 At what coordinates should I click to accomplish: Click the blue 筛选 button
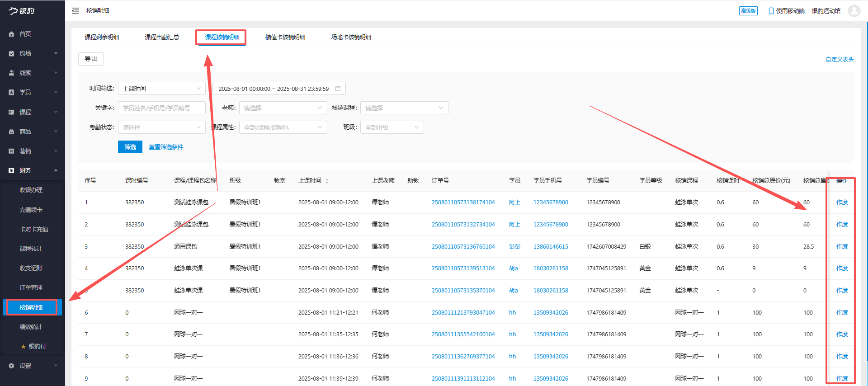pos(130,147)
